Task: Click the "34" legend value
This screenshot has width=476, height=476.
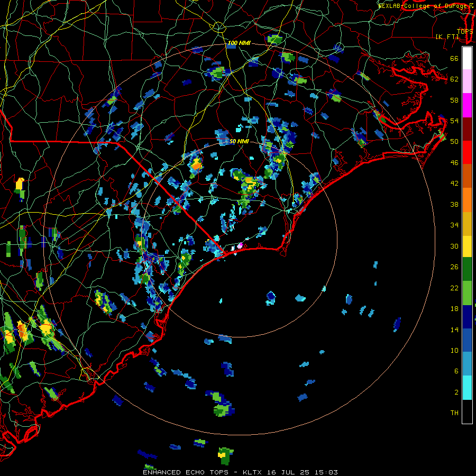Action: pos(454,225)
